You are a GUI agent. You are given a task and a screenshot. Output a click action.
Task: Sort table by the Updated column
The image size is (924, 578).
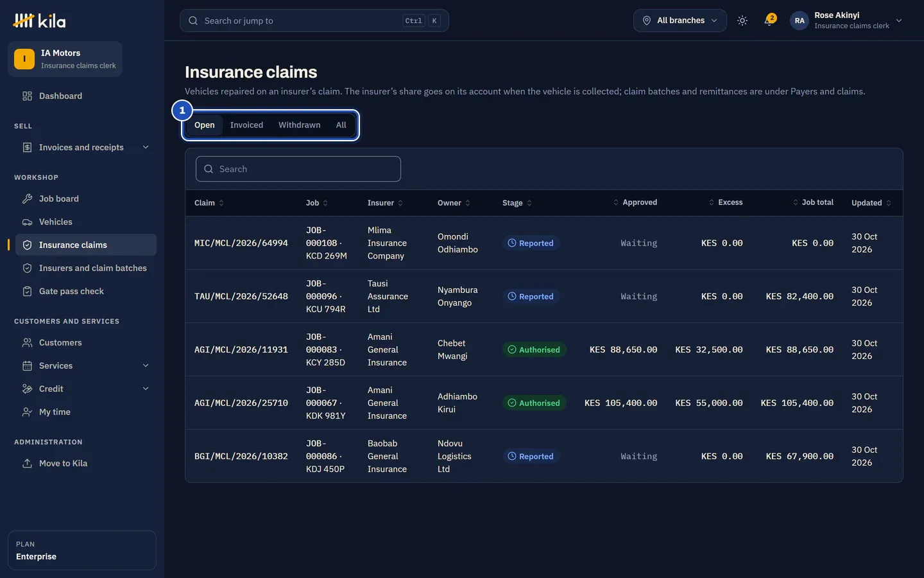click(871, 203)
